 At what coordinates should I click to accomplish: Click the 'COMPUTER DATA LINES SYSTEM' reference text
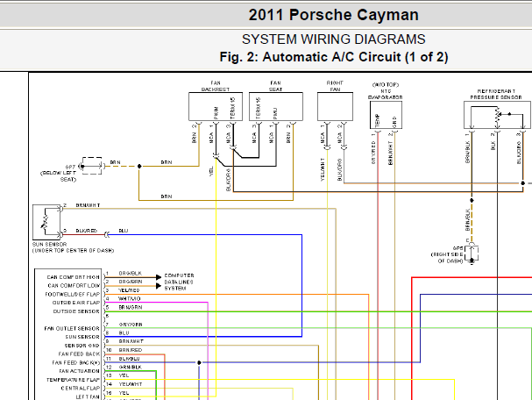click(x=179, y=282)
